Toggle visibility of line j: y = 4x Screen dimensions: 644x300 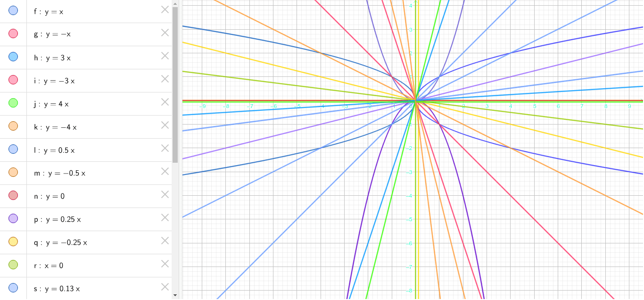[x=13, y=103]
